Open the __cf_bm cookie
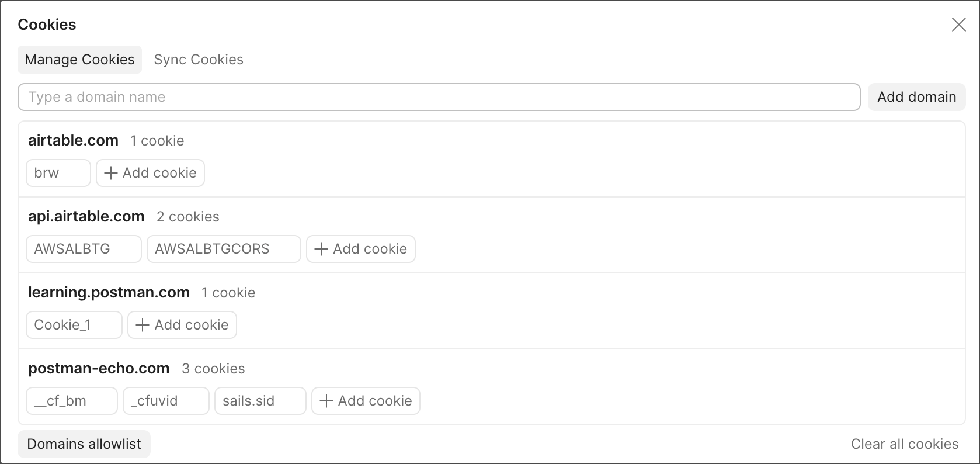The height and width of the screenshot is (464, 980). (71, 401)
